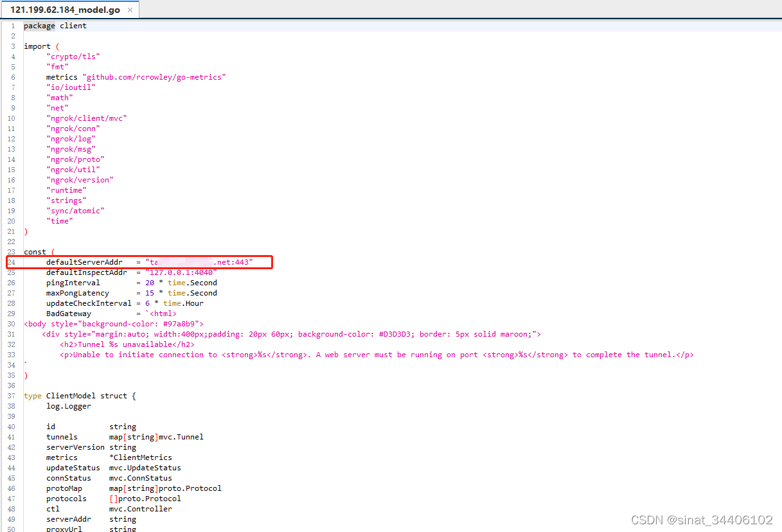Click the pingInterval constant name
The height and width of the screenshot is (532, 782).
73,283
